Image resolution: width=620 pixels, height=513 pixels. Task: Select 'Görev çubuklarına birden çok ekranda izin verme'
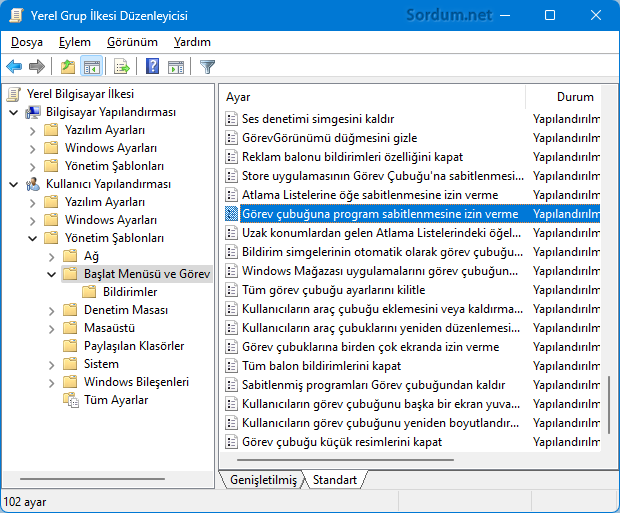[370, 346]
